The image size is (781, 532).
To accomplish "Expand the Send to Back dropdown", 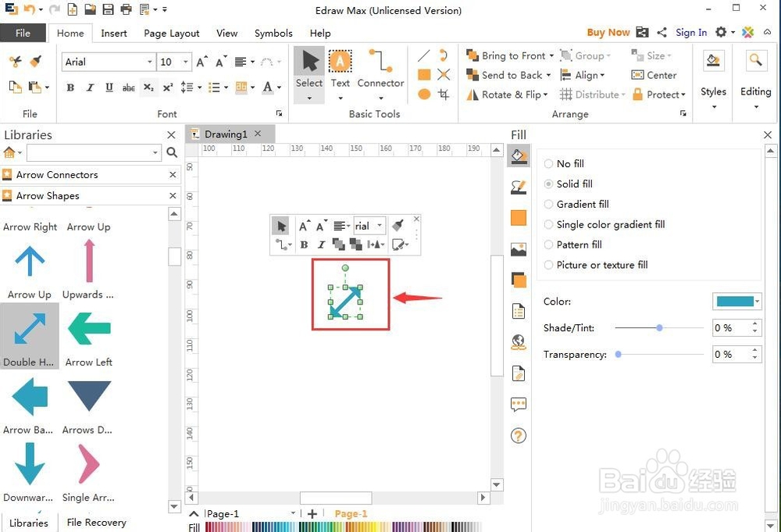I will click(x=548, y=75).
